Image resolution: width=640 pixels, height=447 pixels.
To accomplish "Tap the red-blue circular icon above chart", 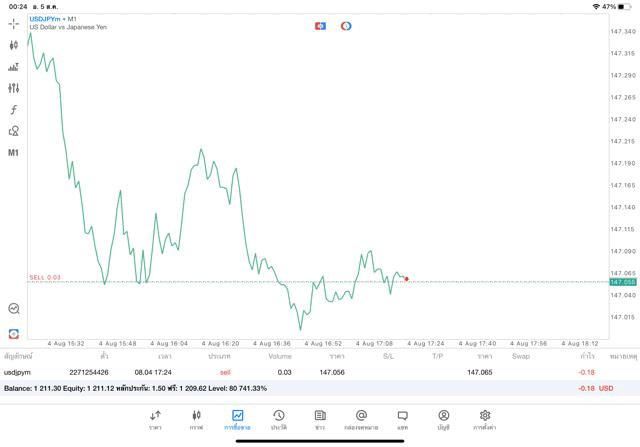I will pos(346,26).
